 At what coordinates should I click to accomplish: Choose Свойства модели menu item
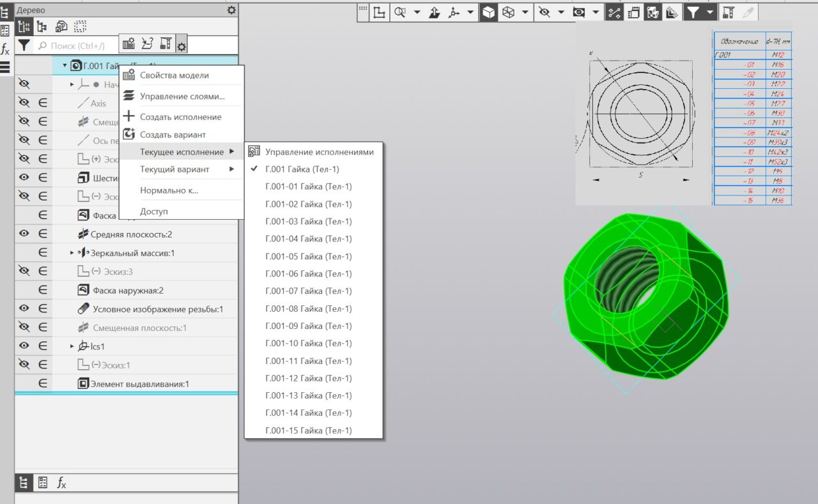click(181, 75)
